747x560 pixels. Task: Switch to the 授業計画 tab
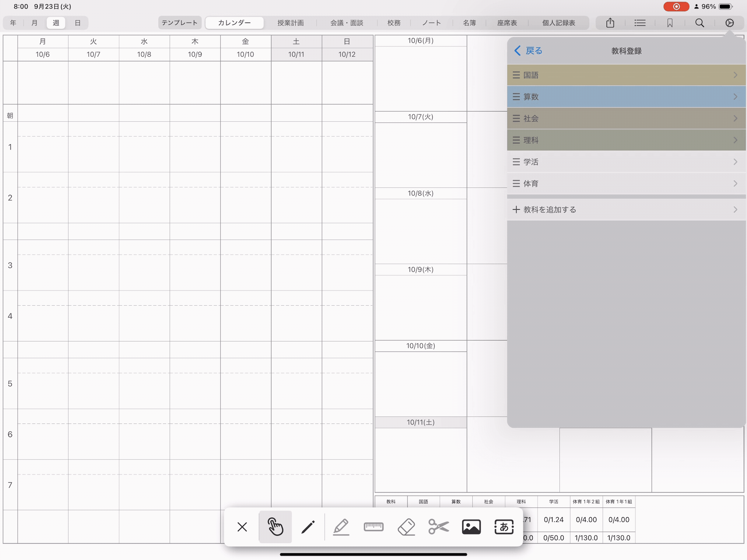[x=290, y=23]
